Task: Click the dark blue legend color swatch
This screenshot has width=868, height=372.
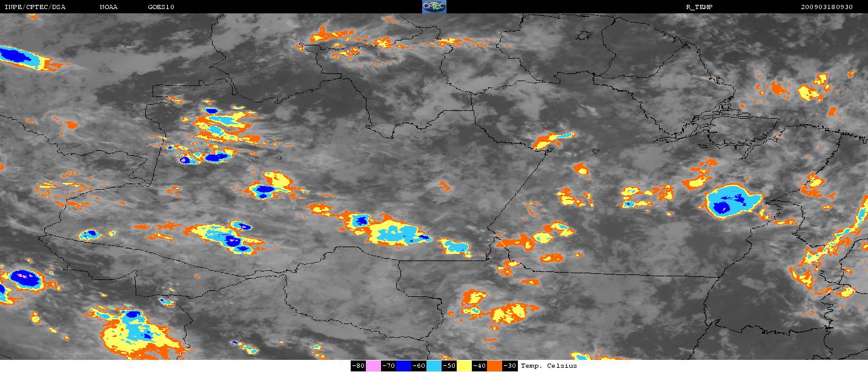Action: (403, 366)
